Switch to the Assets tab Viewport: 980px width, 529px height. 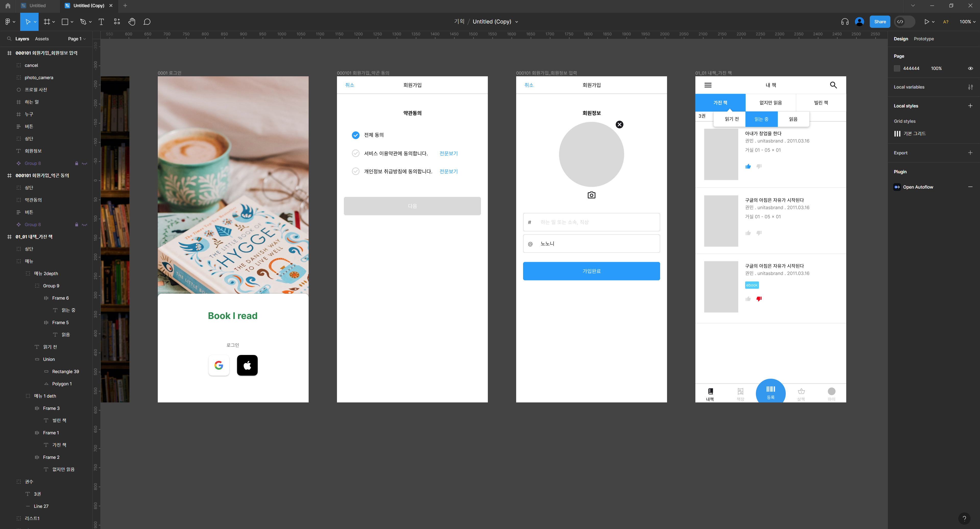click(42, 39)
